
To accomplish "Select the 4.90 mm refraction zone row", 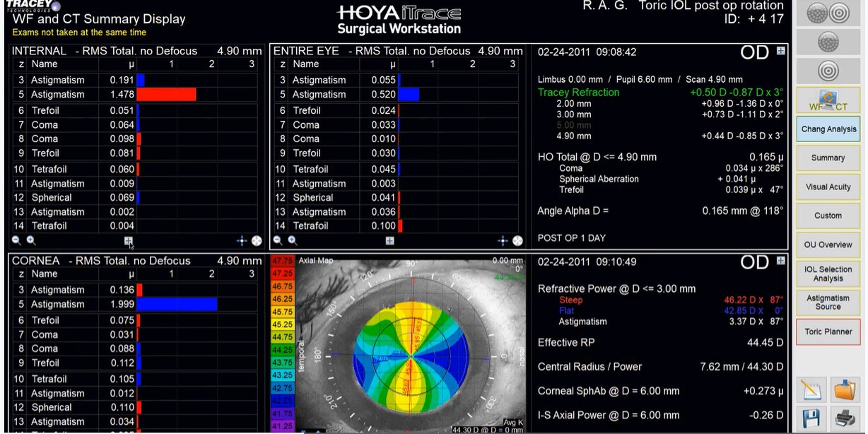I will pos(669,136).
